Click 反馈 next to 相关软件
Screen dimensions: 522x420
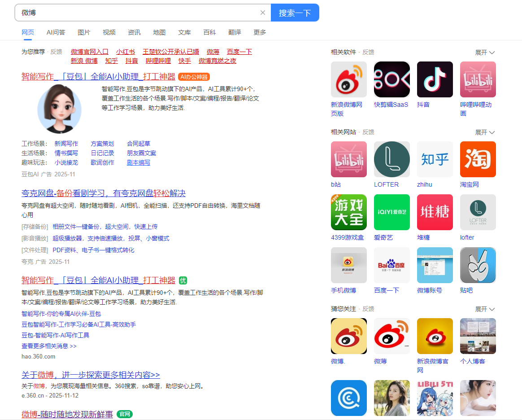click(368, 52)
